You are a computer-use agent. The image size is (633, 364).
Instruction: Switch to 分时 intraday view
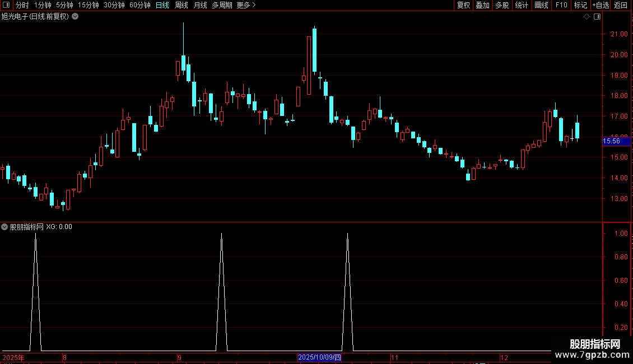click(22, 5)
